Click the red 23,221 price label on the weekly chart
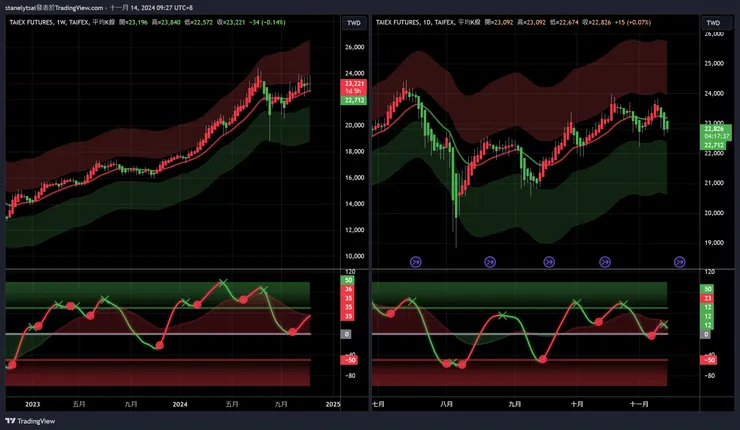 click(x=353, y=84)
